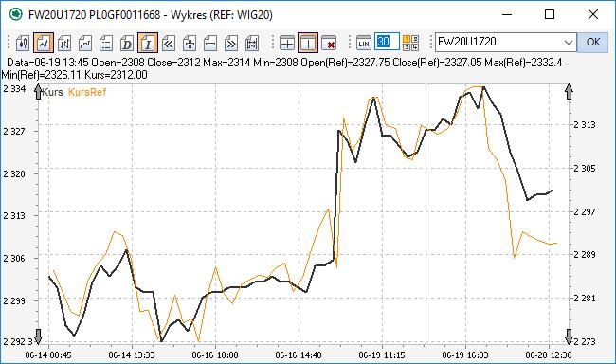Switch to step chart type

pyautogui.click(x=85, y=43)
